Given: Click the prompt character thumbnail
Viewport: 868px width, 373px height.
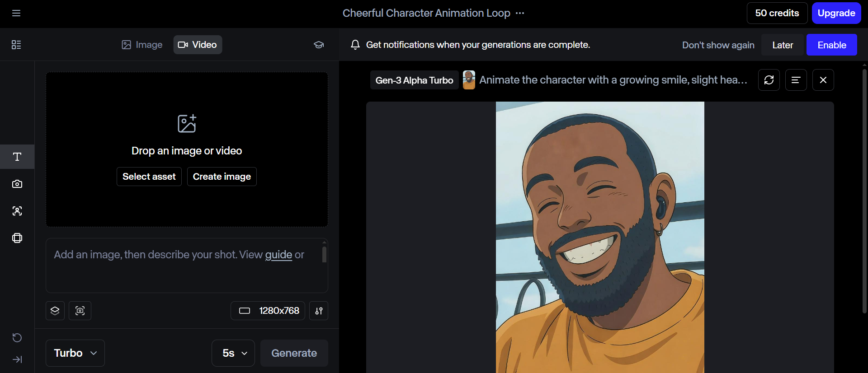Looking at the screenshot, I should pos(469,80).
